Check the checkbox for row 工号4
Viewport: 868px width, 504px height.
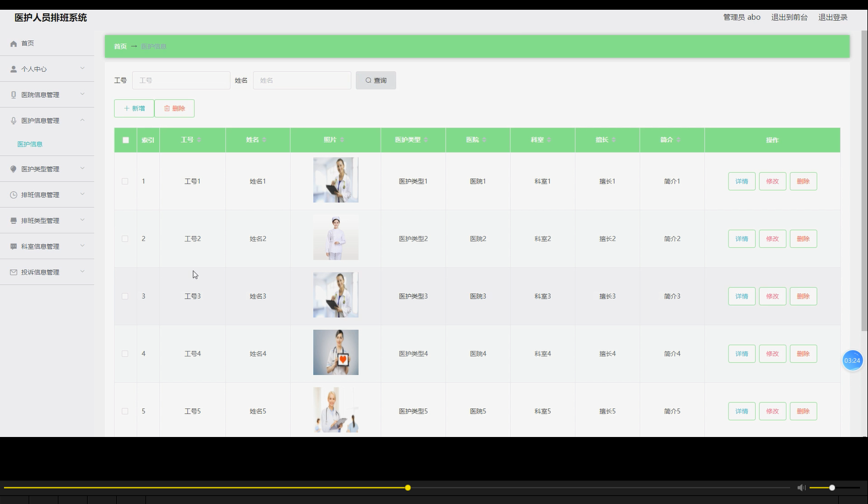tap(125, 354)
